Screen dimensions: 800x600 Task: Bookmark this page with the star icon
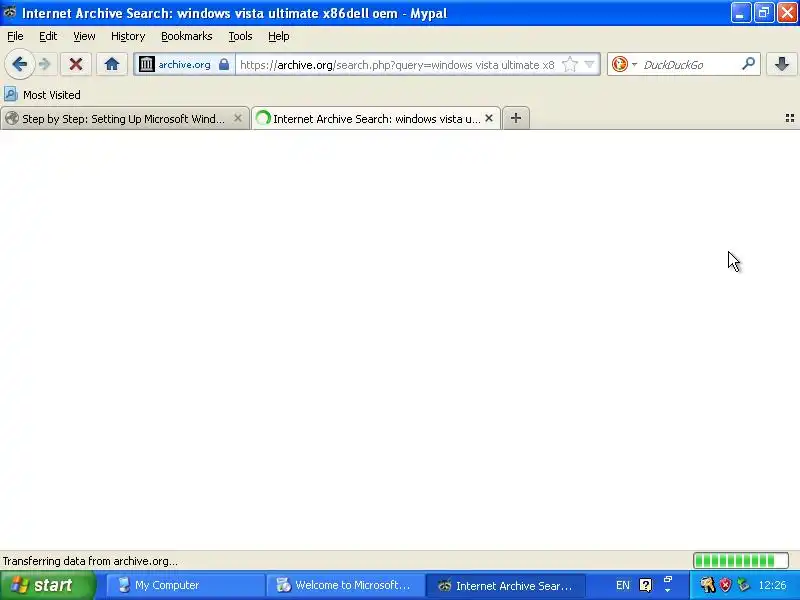pyautogui.click(x=569, y=64)
